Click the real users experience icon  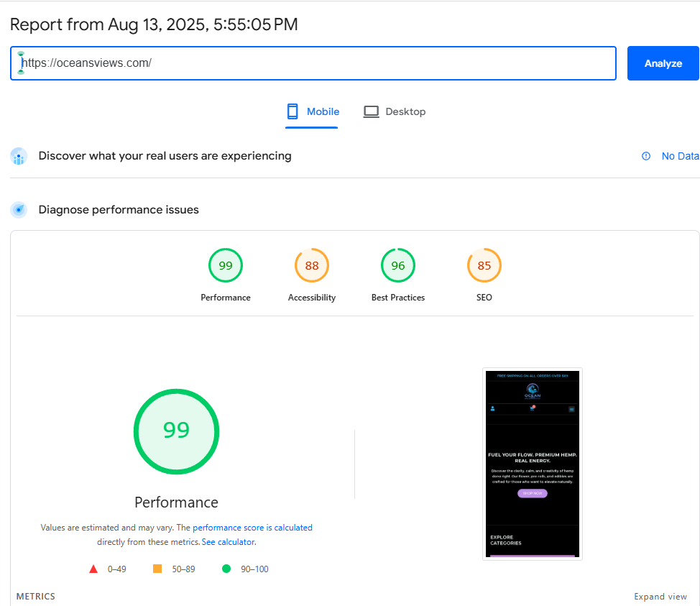click(19, 156)
